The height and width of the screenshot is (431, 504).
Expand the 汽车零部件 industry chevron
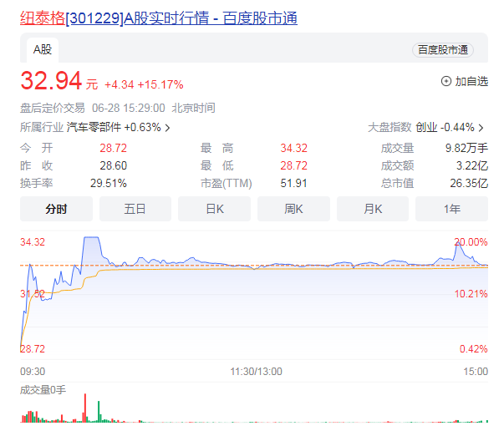167,128
